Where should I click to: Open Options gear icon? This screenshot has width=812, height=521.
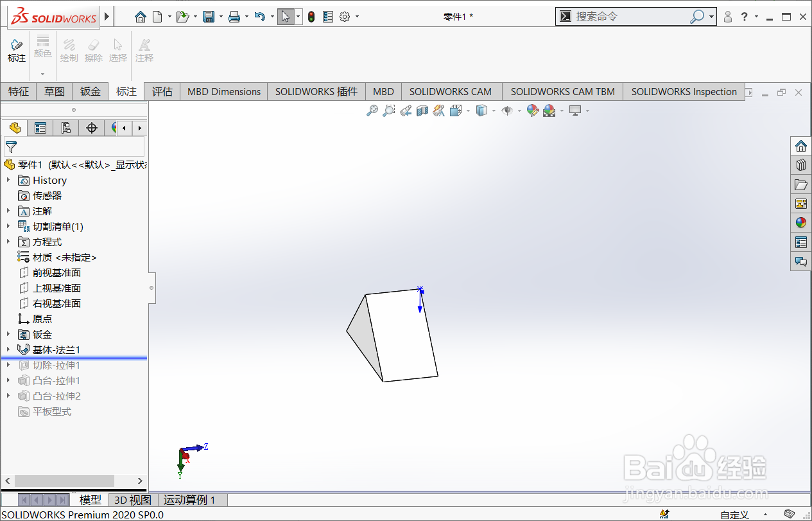coord(345,17)
